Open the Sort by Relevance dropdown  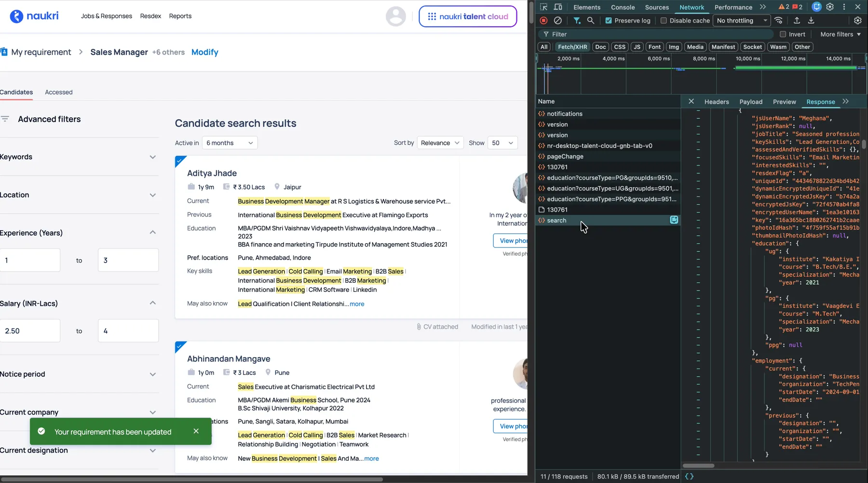(440, 143)
